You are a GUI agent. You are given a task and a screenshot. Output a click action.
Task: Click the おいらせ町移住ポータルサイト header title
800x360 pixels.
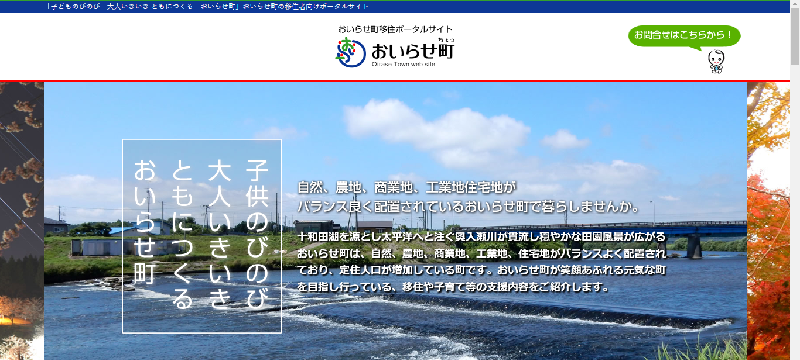pyautogui.click(x=395, y=29)
